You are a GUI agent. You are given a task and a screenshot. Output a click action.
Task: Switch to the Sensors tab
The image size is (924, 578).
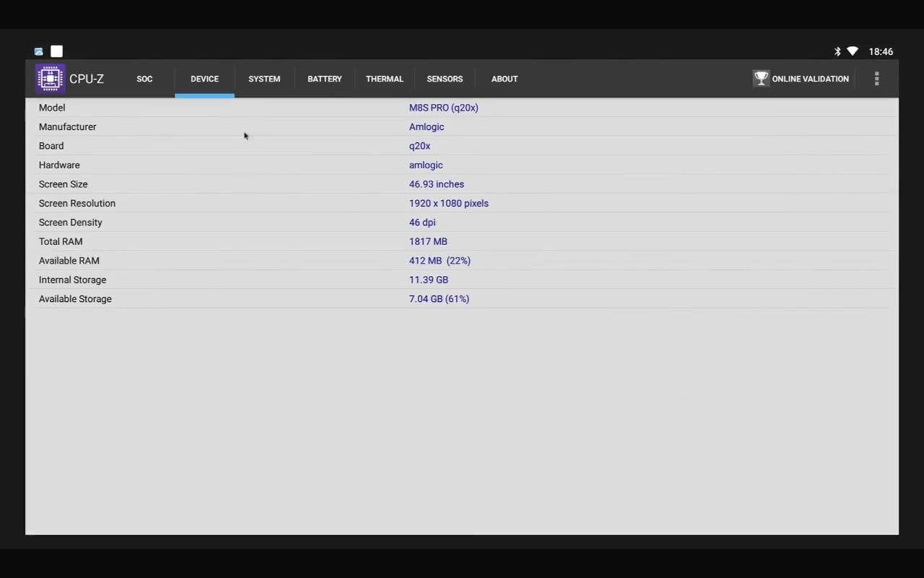[445, 79]
